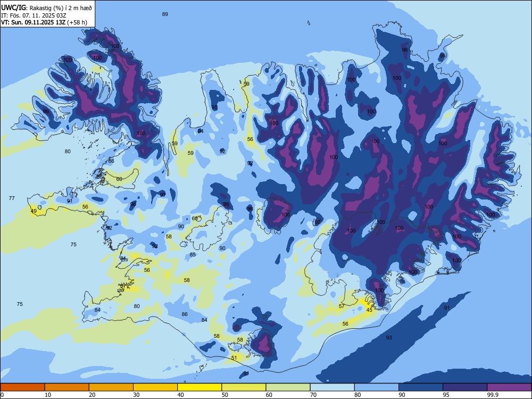Screen dimensions: 532x399
Task: Click the 40 tick label on the legend
Action: point(180,395)
